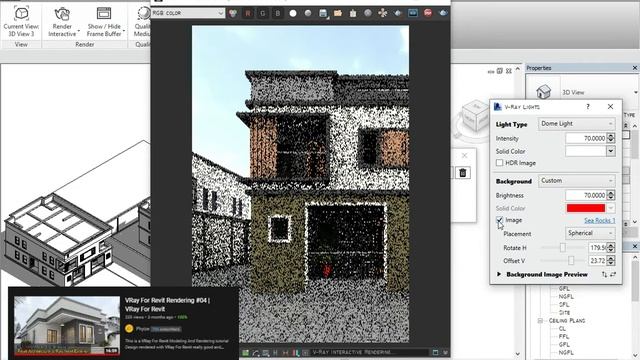Click the channel avatar in video card
This screenshot has width=640, height=360.
[x=129, y=329]
